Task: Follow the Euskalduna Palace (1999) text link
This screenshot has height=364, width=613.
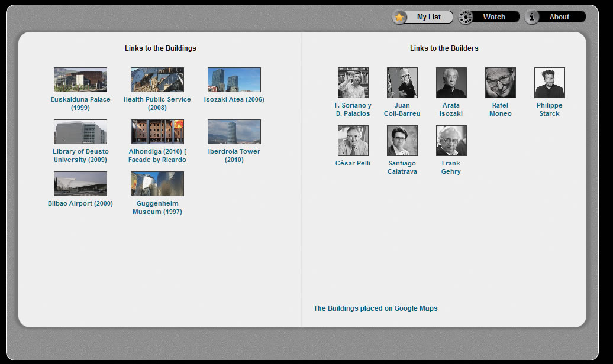Action: (80, 103)
